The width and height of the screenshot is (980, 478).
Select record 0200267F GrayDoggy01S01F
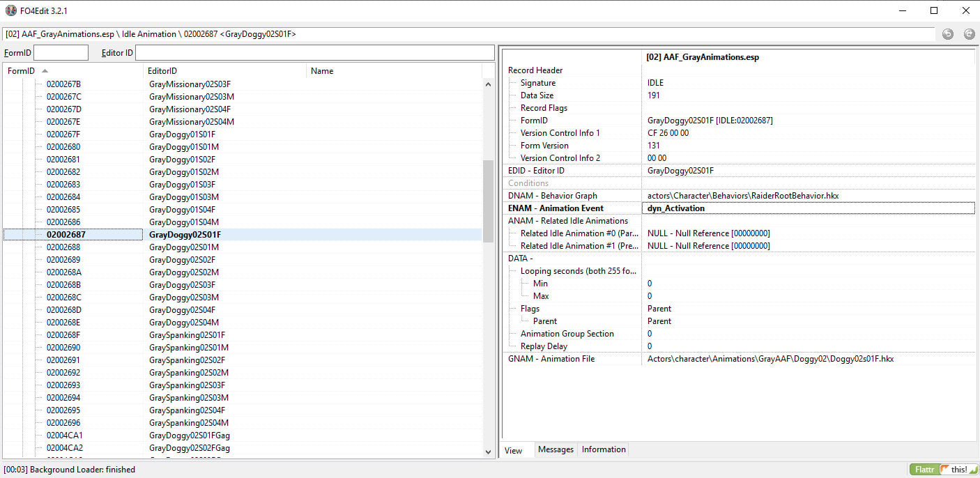pyautogui.click(x=243, y=134)
